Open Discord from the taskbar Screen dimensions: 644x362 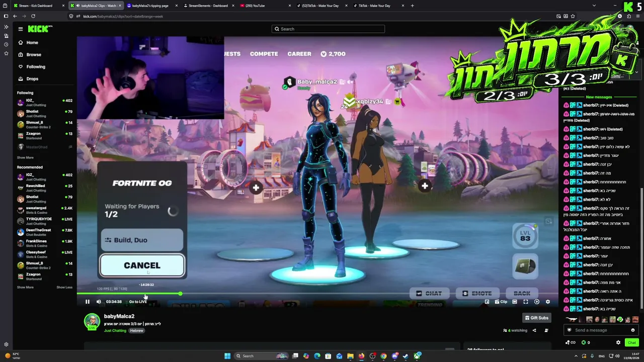coord(394,356)
